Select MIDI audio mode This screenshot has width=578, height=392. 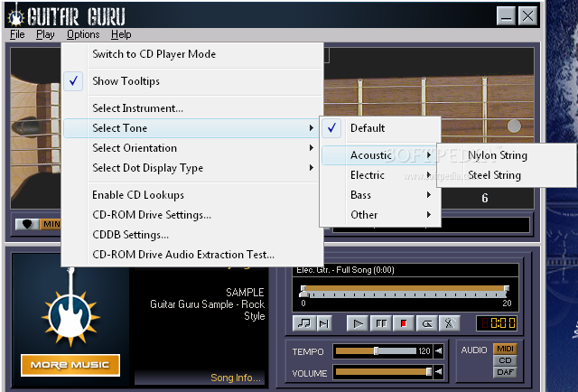click(505, 349)
